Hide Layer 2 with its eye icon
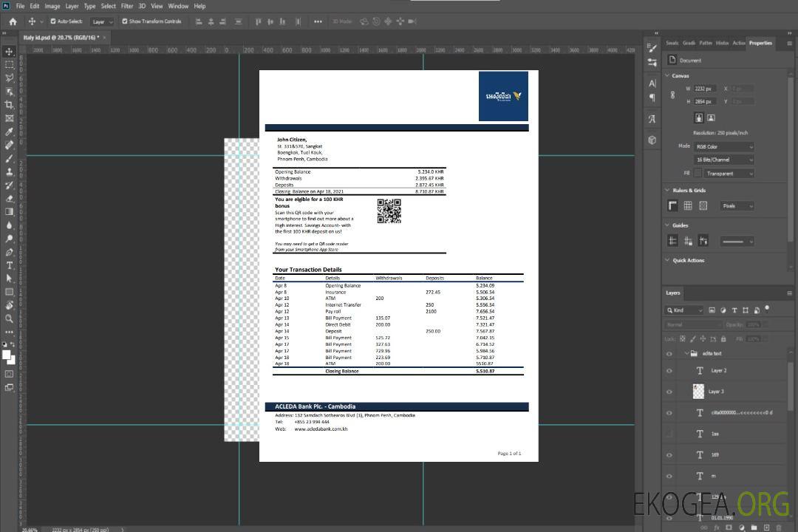The width and height of the screenshot is (798, 532). pyautogui.click(x=669, y=371)
